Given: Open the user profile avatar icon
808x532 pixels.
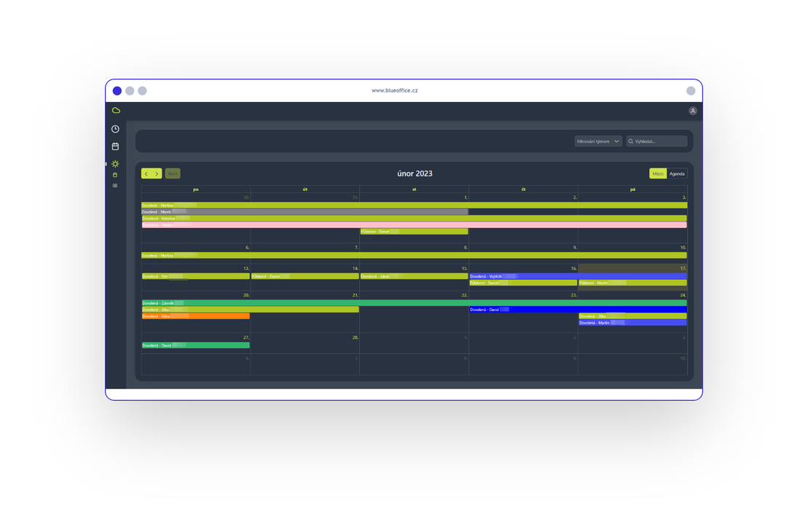Looking at the screenshot, I should tap(692, 111).
